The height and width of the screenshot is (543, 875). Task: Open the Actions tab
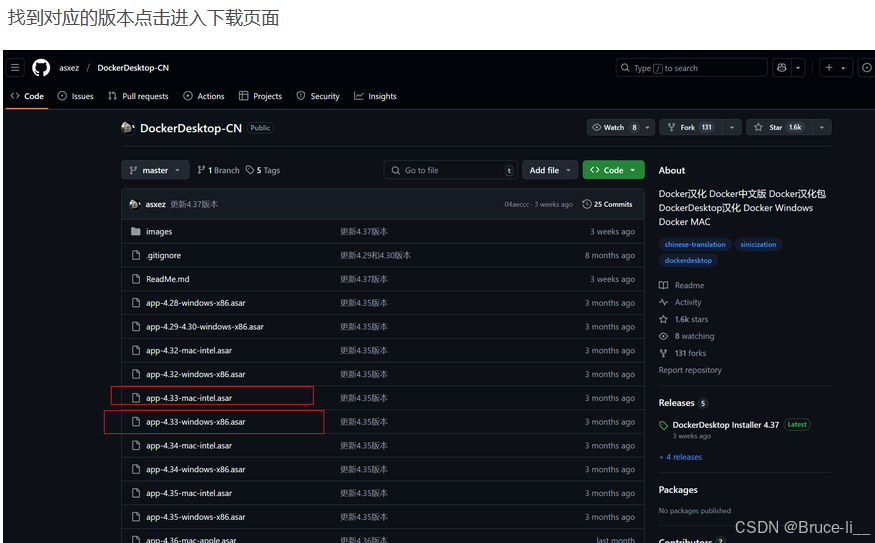tap(204, 96)
